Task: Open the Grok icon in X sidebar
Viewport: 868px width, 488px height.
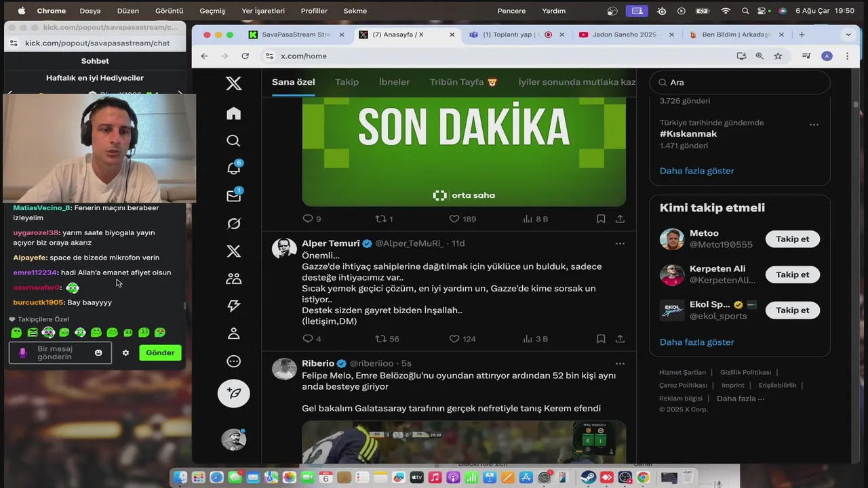Action: point(233,224)
